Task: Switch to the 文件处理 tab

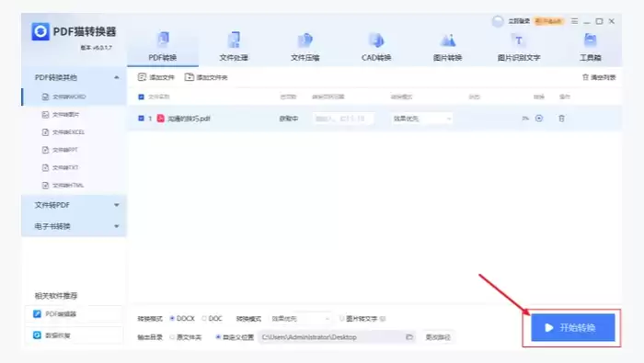Action: (x=234, y=47)
